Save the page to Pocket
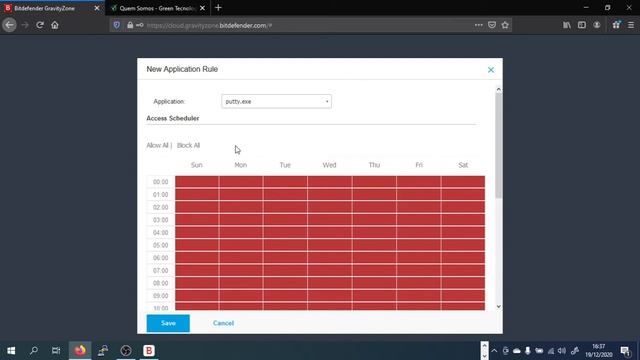The width and height of the screenshot is (640, 360). [x=492, y=25]
